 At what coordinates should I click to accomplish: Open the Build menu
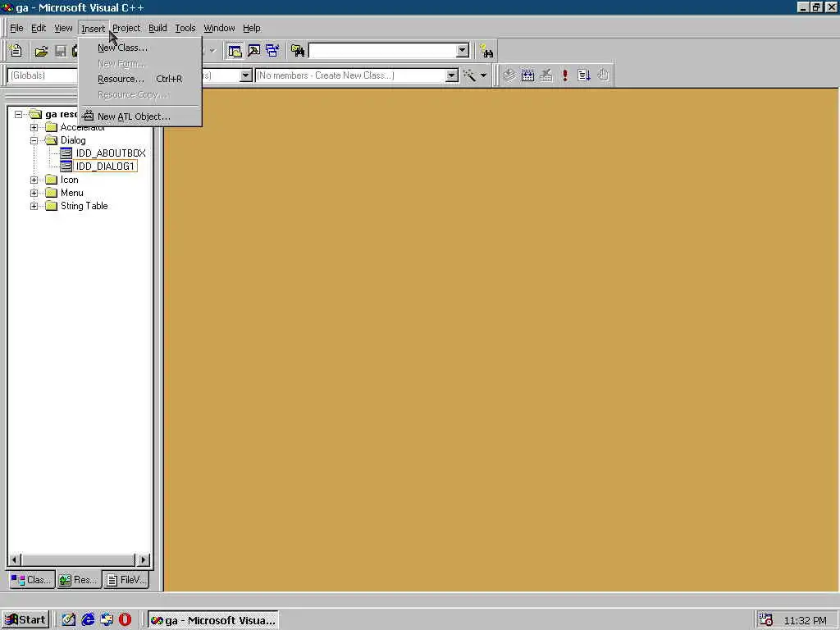[x=157, y=28]
